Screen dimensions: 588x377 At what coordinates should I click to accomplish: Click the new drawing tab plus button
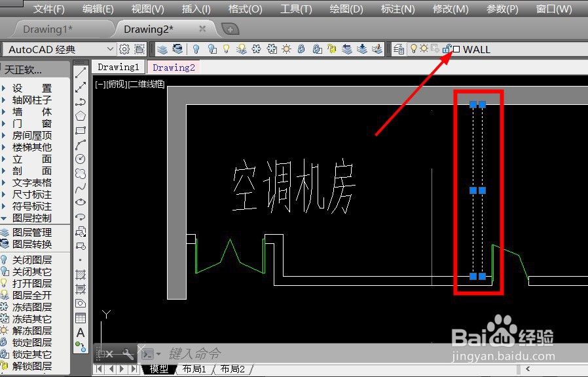click(x=230, y=30)
